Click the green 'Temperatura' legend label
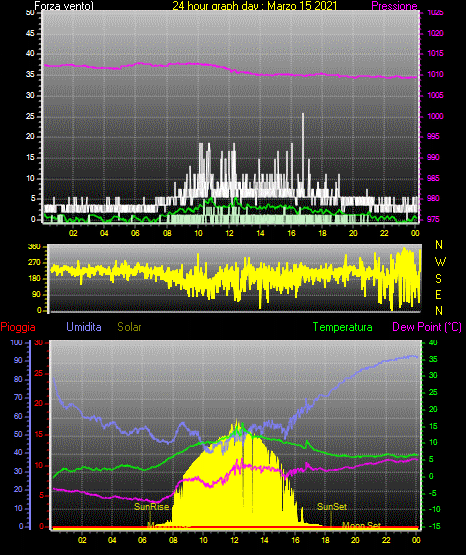 (343, 327)
